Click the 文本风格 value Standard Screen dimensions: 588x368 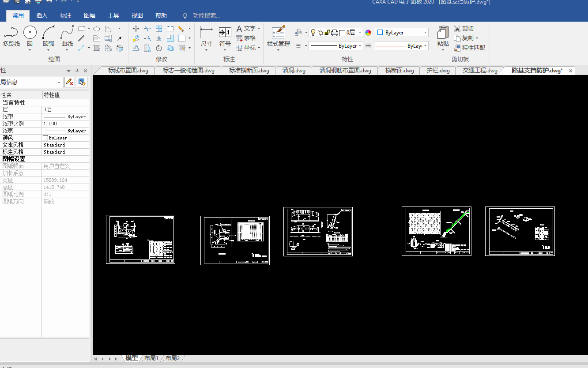[x=66, y=145]
